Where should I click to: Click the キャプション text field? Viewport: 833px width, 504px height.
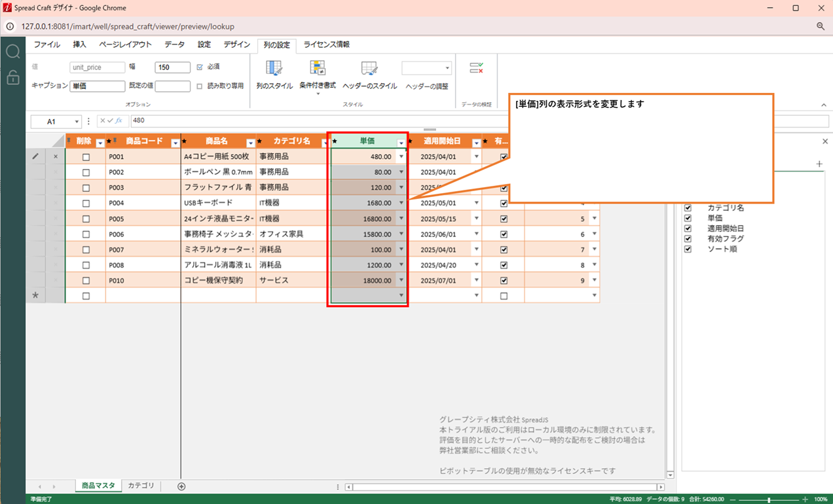tap(97, 86)
